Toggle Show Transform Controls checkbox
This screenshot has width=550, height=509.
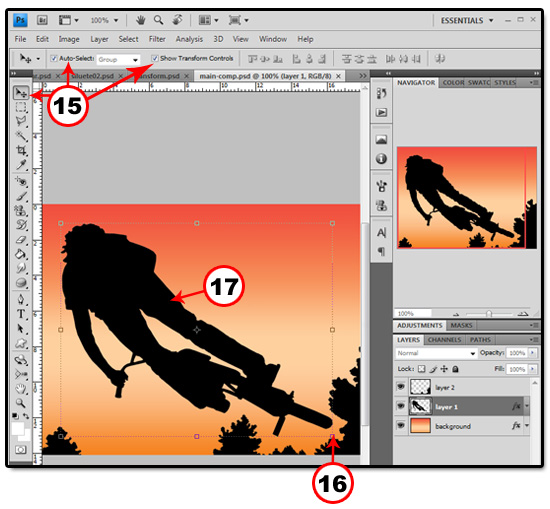pyautogui.click(x=155, y=58)
